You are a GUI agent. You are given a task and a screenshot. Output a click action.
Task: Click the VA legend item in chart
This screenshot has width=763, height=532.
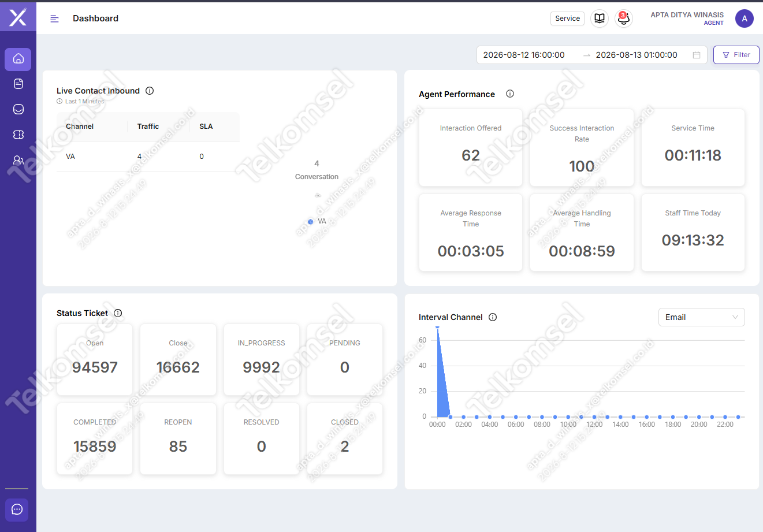[x=317, y=221]
